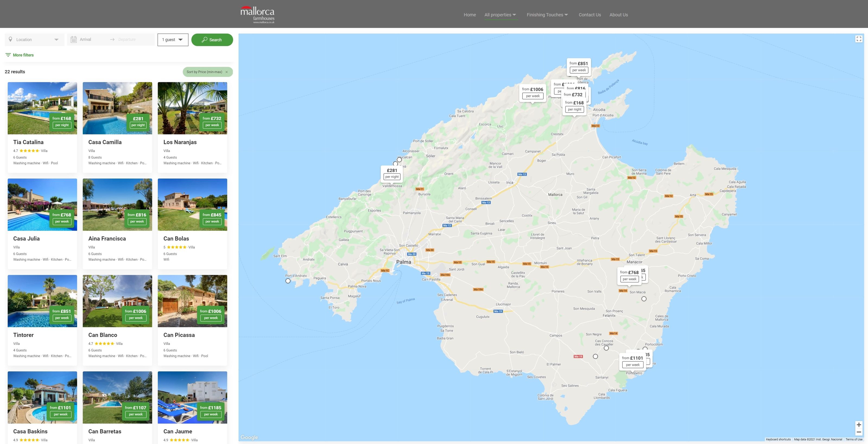Screen dimensions: 868x444
Task: Select the £1101 per week map marker
Action: [632, 361]
